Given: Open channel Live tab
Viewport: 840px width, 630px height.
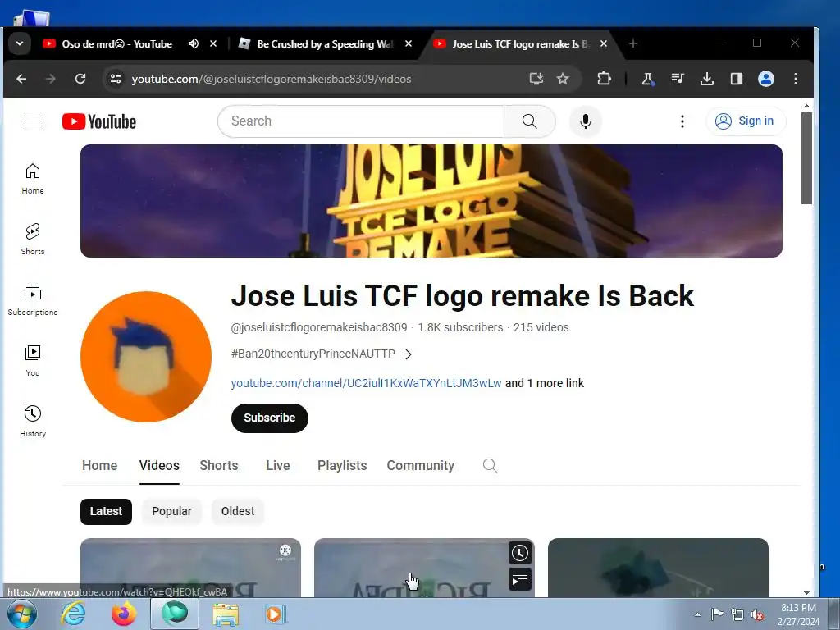Looking at the screenshot, I should pos(278,466).
